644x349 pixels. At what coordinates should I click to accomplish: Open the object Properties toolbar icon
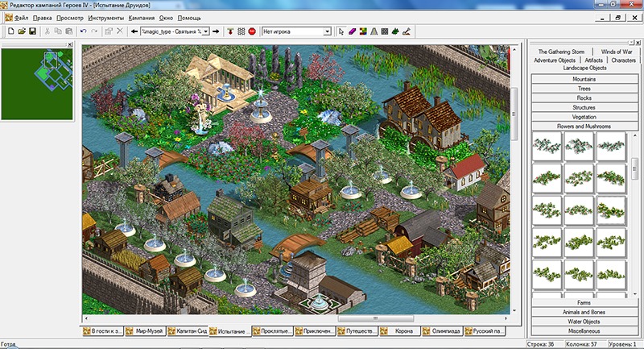click(x=109, y=31)
